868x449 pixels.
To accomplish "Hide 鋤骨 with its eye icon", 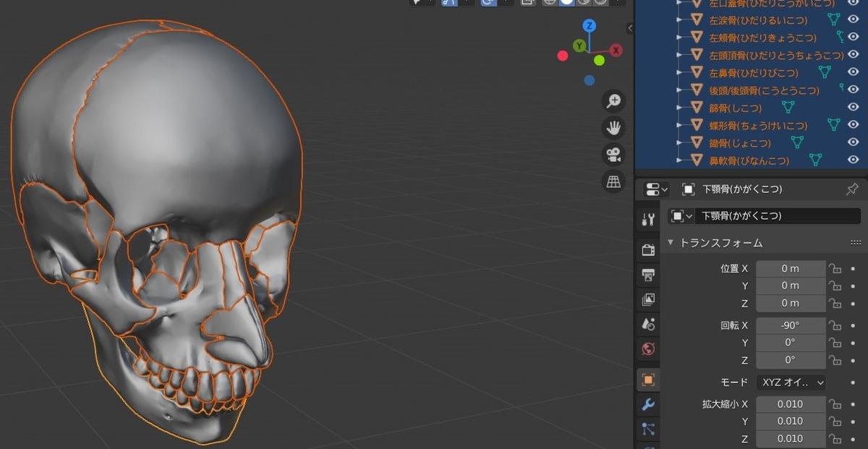I will tap(854, 142).
